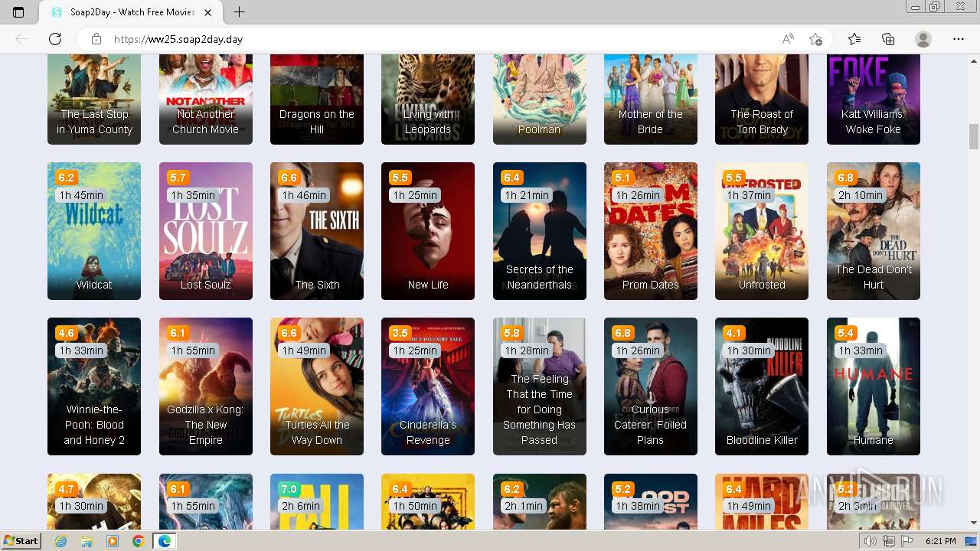
Task: Open New Life movie poster
Action: [428, 231]
